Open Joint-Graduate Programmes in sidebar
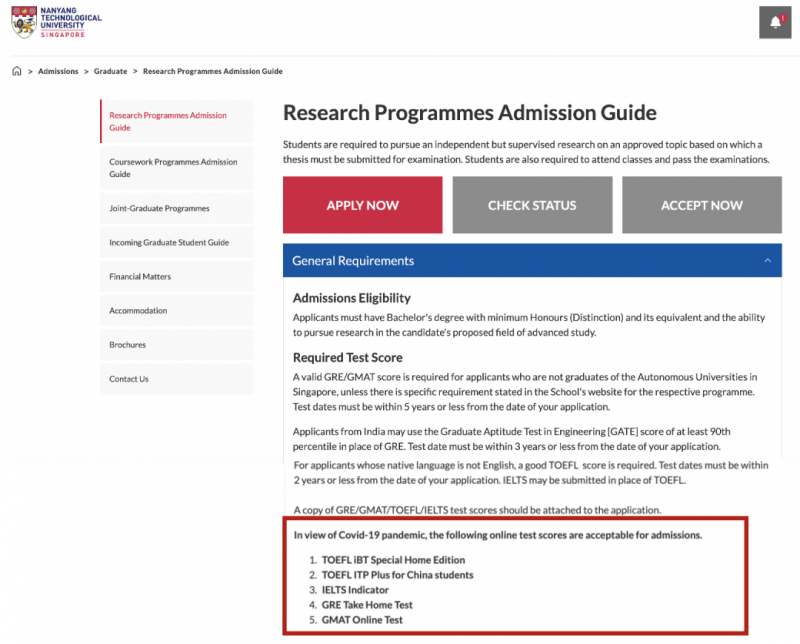Viewport: 800px width, 644px height. 177,208
